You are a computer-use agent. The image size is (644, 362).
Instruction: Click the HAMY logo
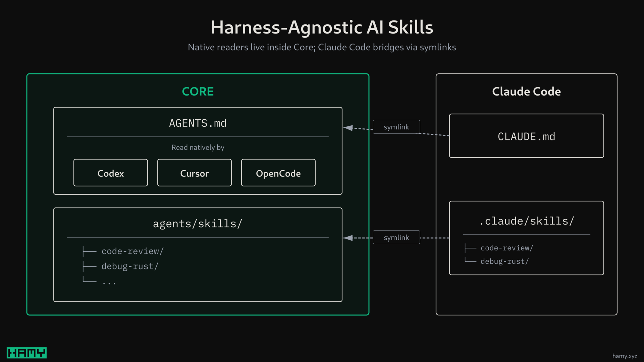point(26,353)
